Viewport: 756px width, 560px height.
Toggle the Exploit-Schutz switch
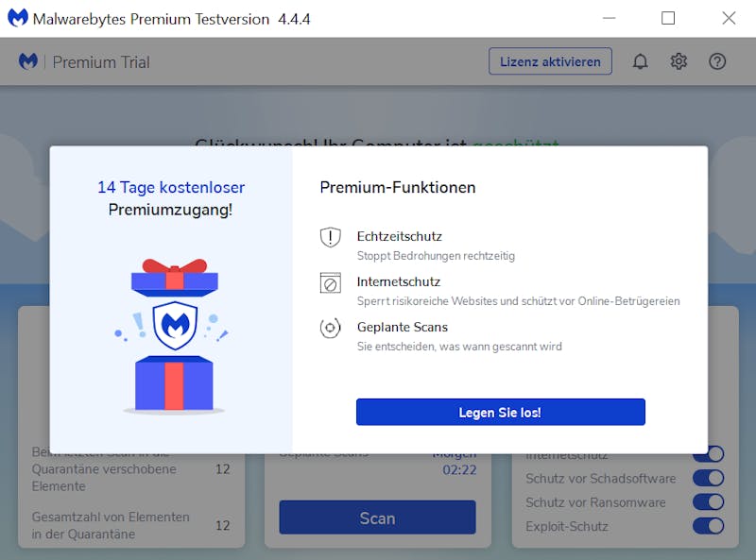[x=708, y=526]
